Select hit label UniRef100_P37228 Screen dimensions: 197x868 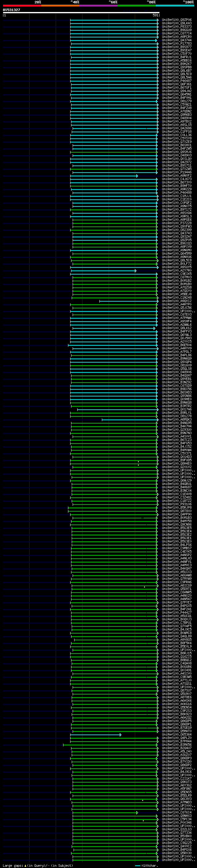point(177,223)
